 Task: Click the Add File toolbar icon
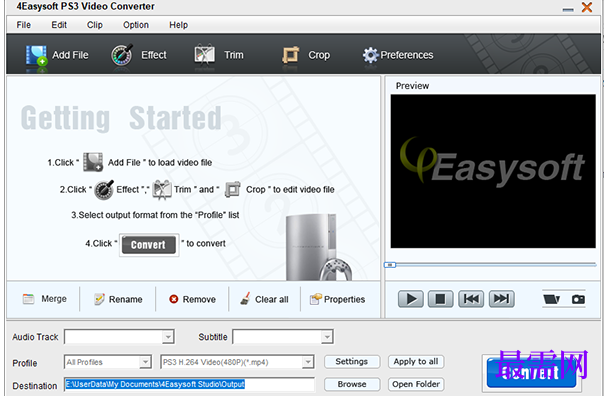coord(36,56)
